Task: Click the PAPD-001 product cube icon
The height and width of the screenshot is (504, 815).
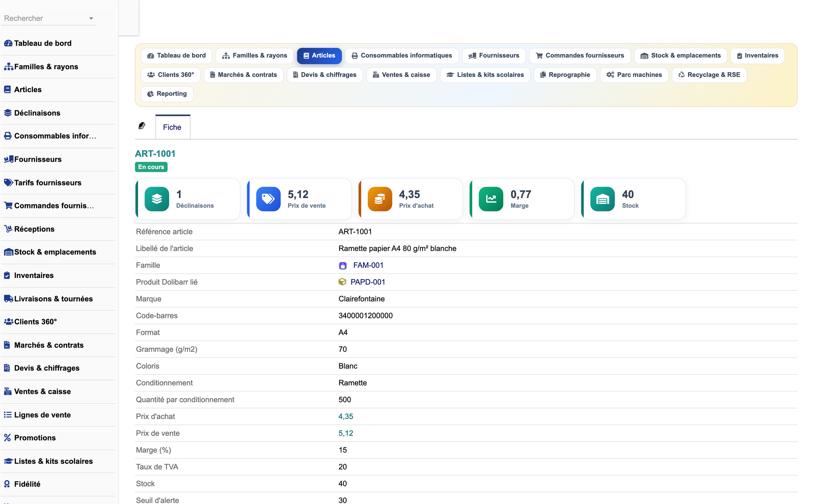Action: click(x=342, y=282)
